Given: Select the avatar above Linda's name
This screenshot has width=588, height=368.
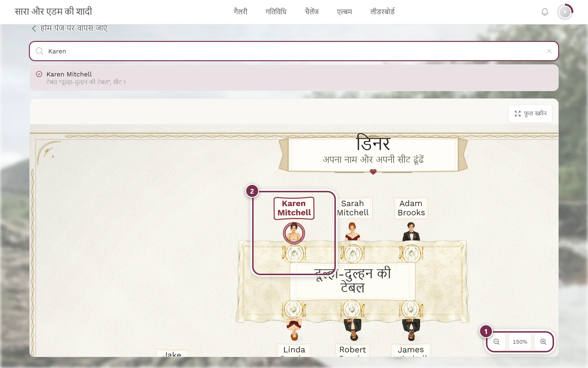Looking at the screenshot, I should 294,330.
